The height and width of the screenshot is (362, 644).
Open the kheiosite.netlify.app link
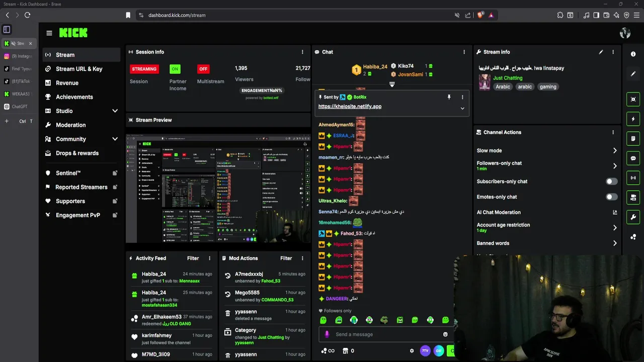click(350, 107)
